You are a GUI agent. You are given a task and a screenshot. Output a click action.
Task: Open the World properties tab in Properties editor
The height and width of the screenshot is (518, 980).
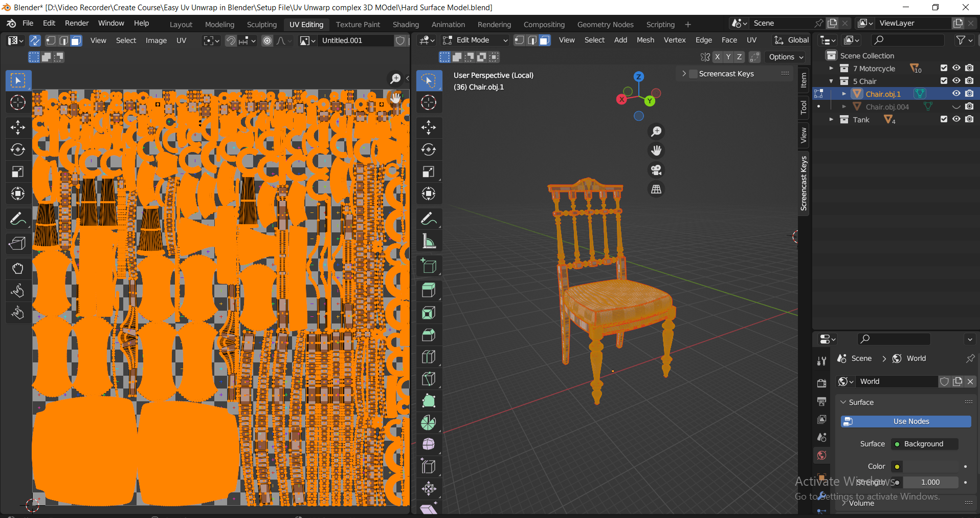(821, 455)
